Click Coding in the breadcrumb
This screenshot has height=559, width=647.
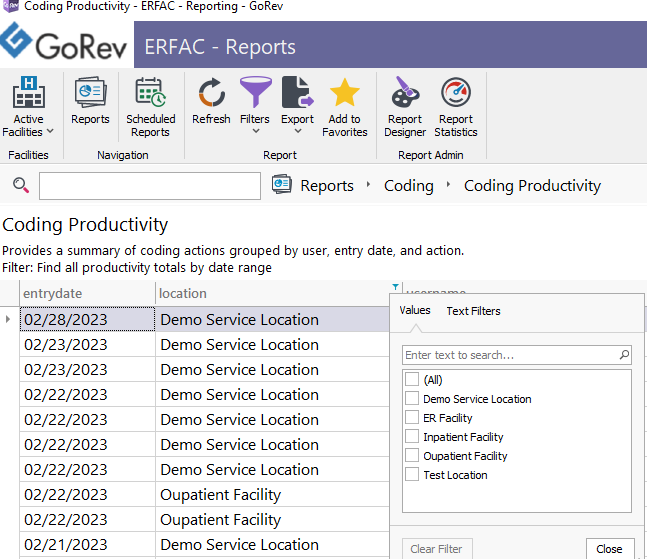point(409,186)
